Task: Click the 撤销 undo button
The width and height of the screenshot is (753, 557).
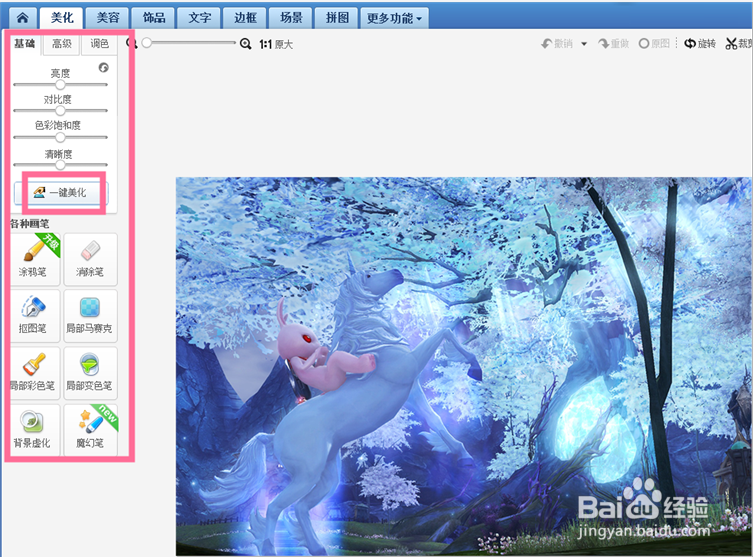Action: 557,44
